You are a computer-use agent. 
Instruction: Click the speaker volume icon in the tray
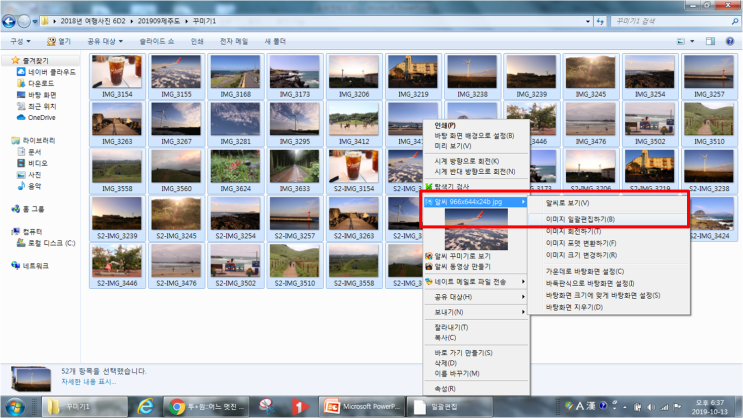click(651, 407)
